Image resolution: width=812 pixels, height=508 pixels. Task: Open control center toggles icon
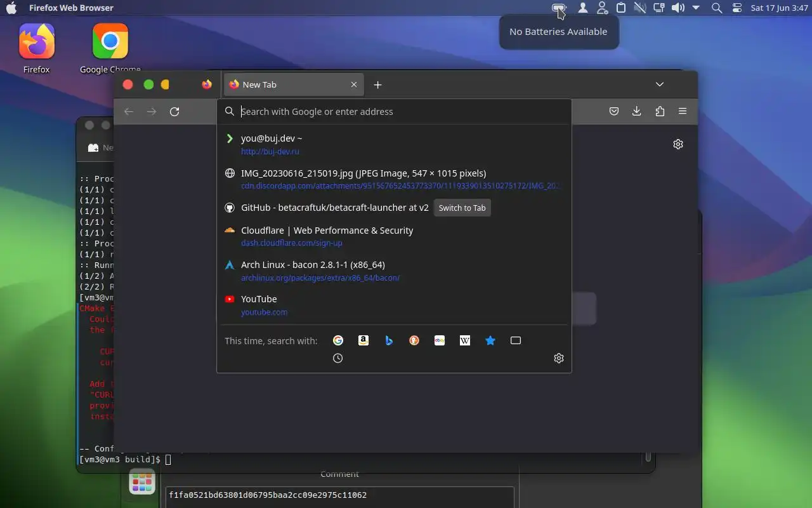737,8
